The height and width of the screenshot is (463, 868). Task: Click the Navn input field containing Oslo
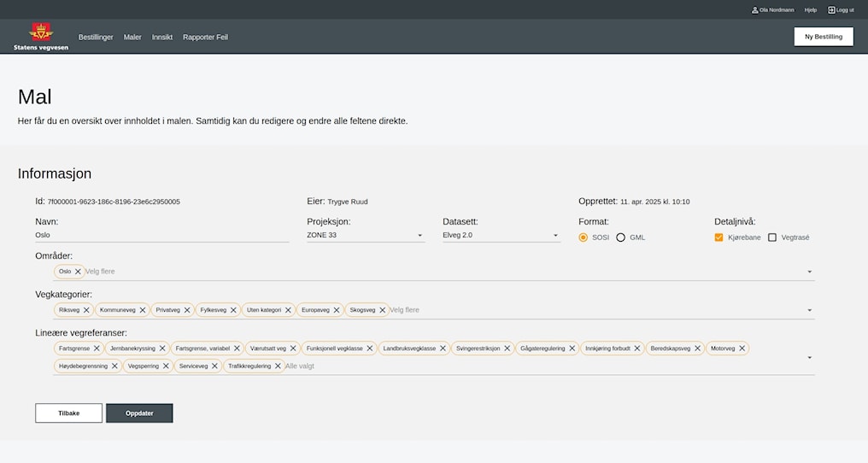162,236
